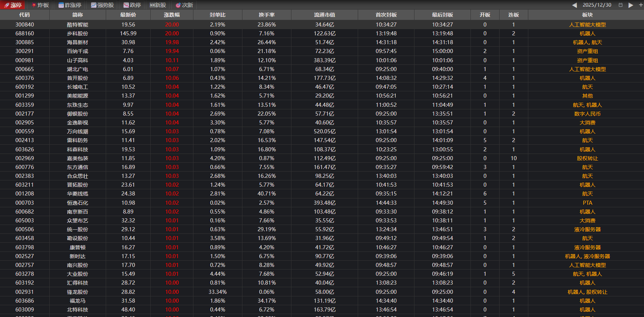Image resolution: width=644 pixels, height=317 pixels.
Task: Switch to the 炸板 tab
Action: tap(40, 5)
